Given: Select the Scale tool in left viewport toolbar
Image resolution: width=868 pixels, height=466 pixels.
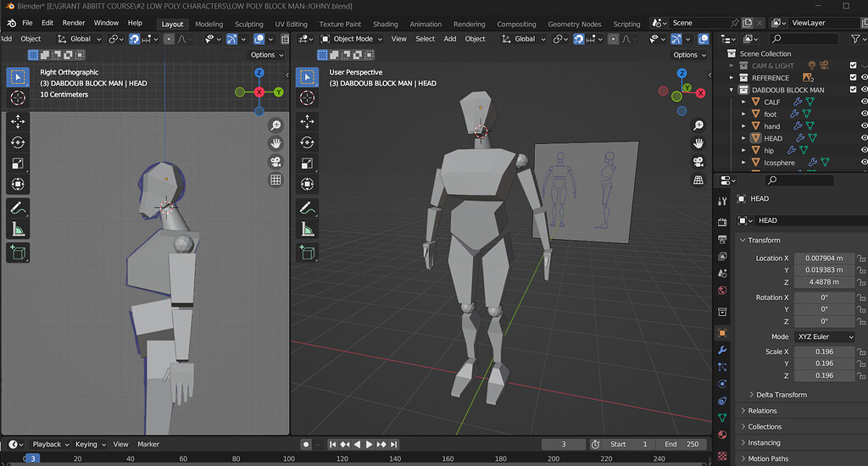Looking at the screenshot, I should click(x=18, y=163).
